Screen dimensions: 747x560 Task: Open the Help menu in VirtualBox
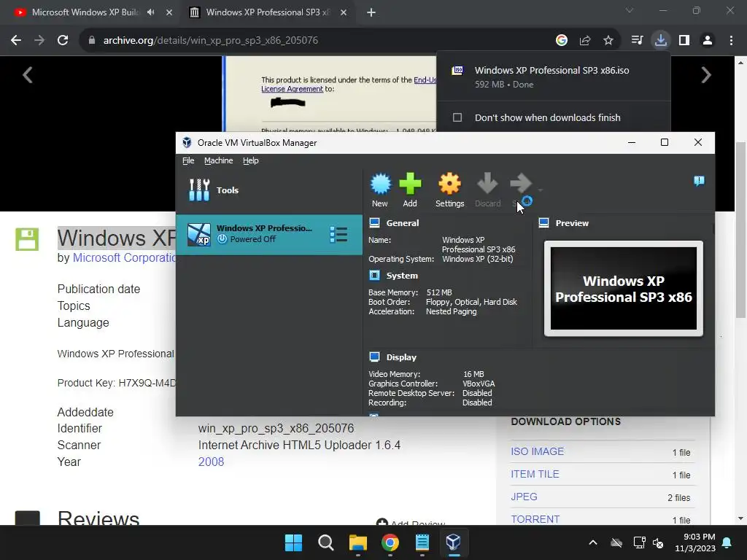[x=251, y=160]
